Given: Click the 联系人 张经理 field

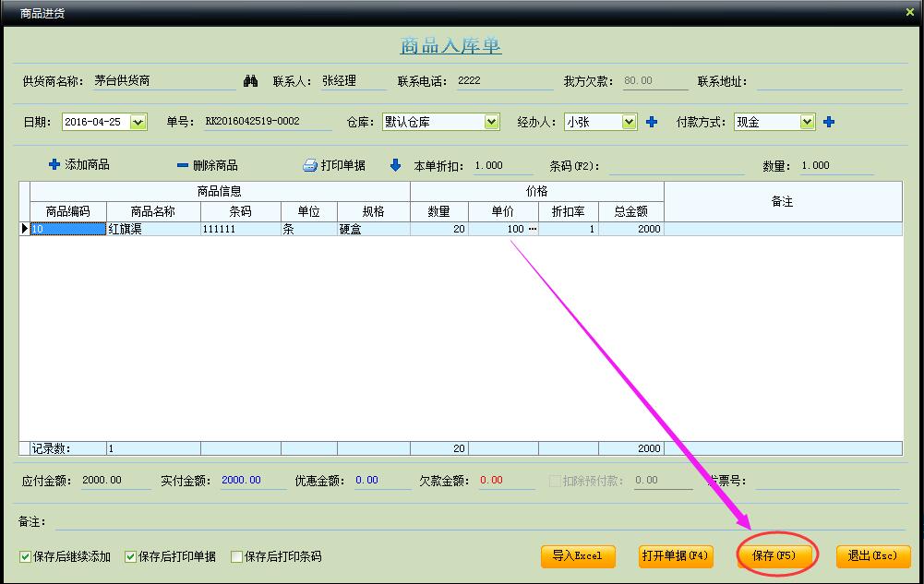Looking at the screenshot, I should [354, 80].
